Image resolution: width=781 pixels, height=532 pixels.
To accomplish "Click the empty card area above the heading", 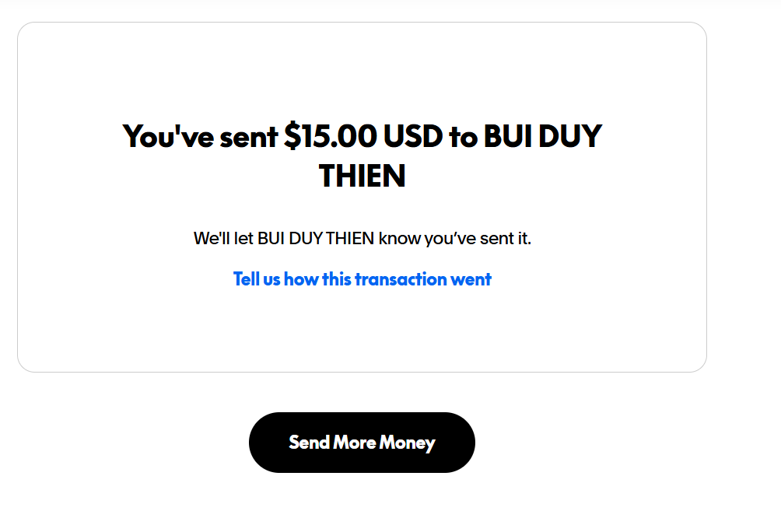I will point(362,70).
